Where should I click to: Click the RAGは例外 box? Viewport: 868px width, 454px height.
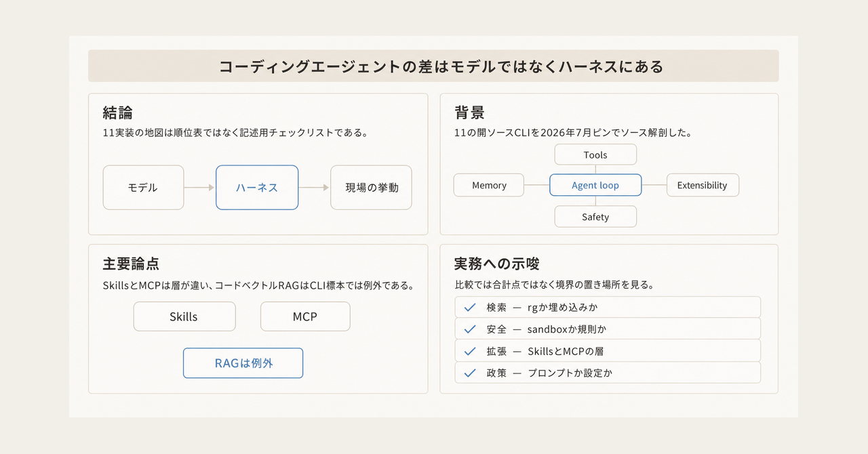coord(243,363)
